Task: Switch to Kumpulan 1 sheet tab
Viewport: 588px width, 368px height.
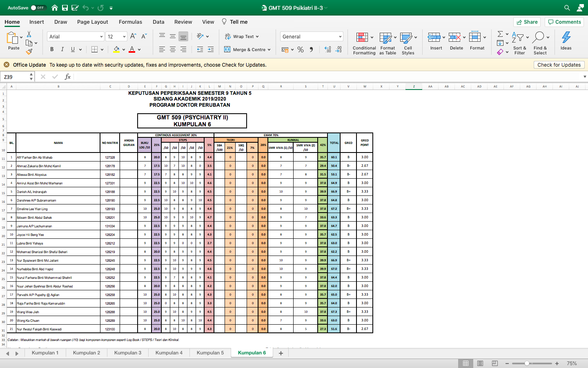Action: tap(45, 352)
